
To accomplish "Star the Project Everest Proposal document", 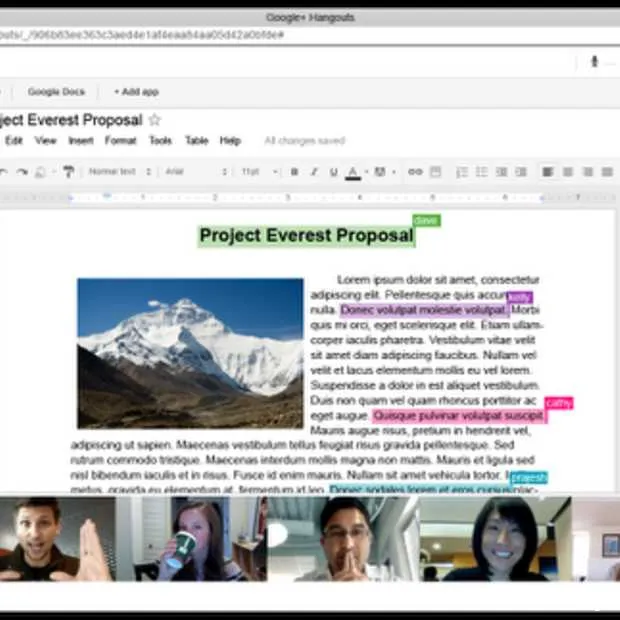I will [155, 120].
